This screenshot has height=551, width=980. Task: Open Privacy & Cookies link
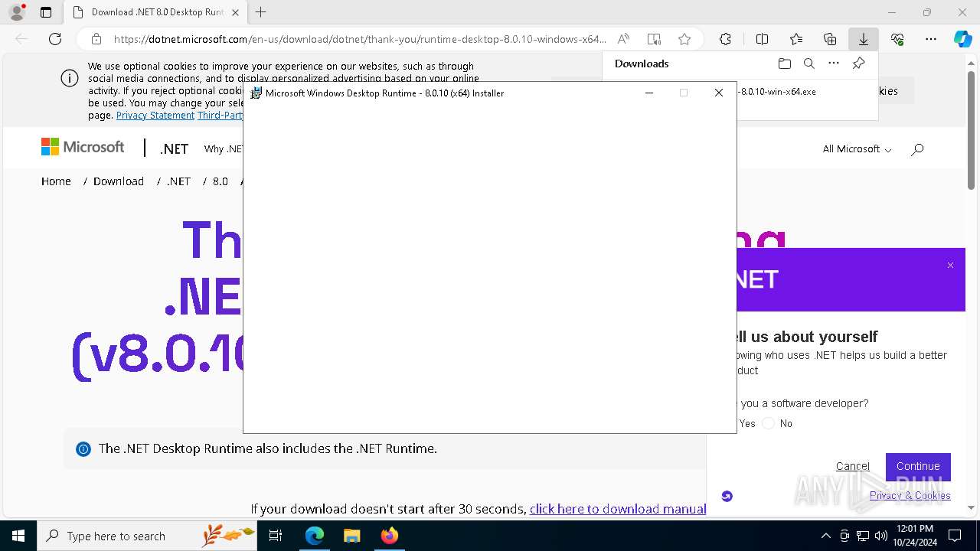(x=910, y=496)
